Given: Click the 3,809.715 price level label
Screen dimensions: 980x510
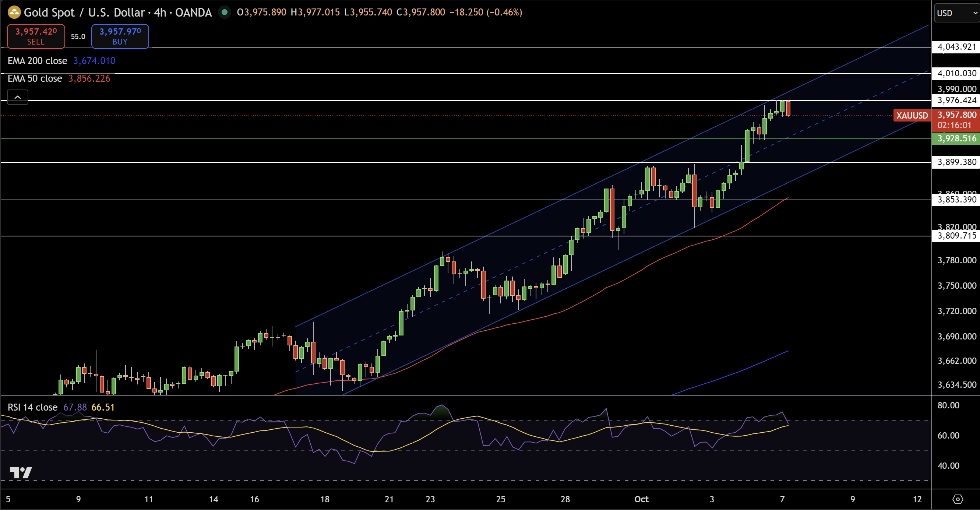Looking at the screenshot, I should [956, 236].
